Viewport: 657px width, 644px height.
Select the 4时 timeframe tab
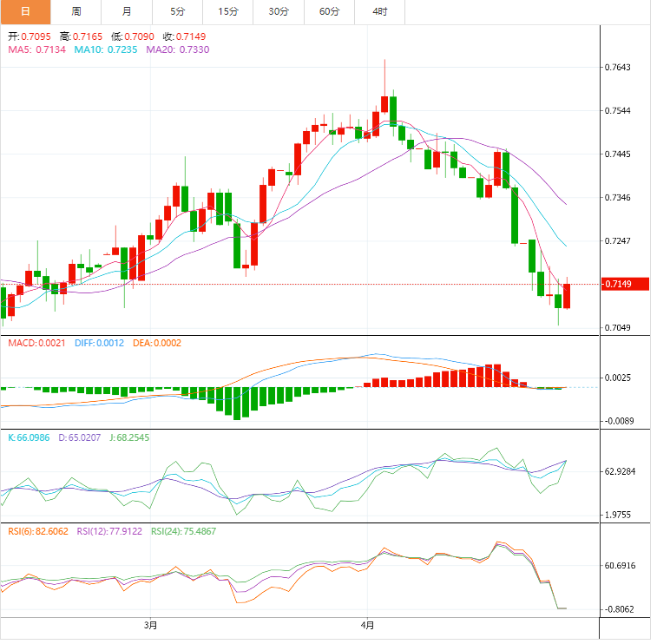click(380, 12)
